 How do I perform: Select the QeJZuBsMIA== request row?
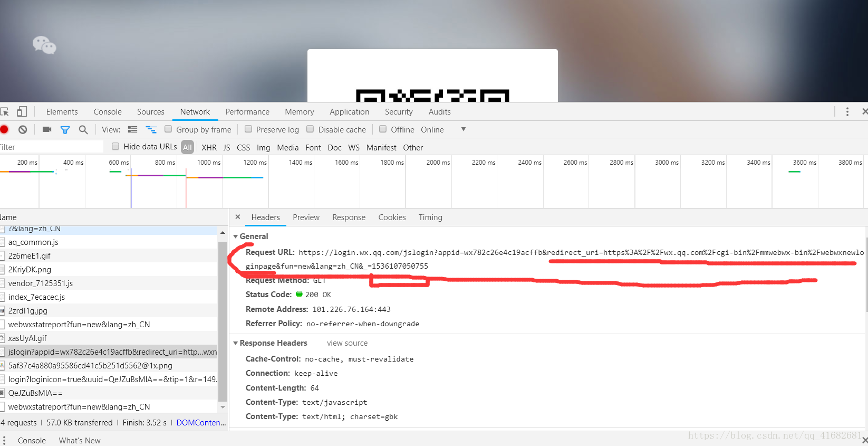pyautogui.click(x=109, y=393)
